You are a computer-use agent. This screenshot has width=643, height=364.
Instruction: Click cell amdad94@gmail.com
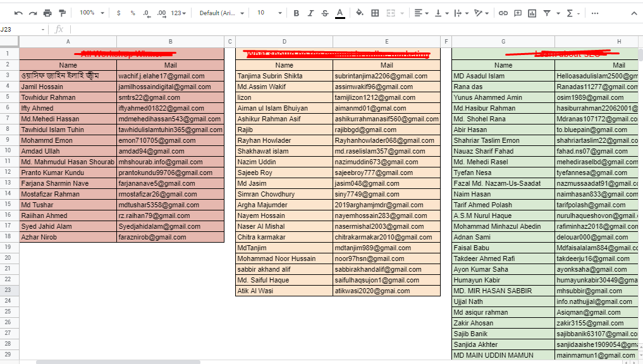tap(171, 151)
